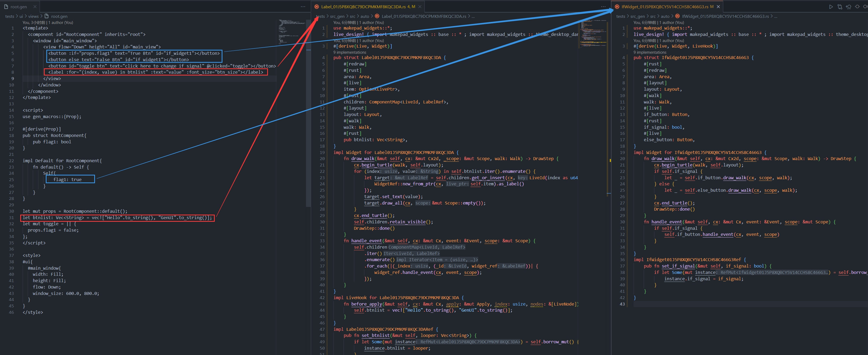Open root.gen file breadcrumb entry
Image resolution: width=868 pixels, height=355 pixels.
coord(59,16)
